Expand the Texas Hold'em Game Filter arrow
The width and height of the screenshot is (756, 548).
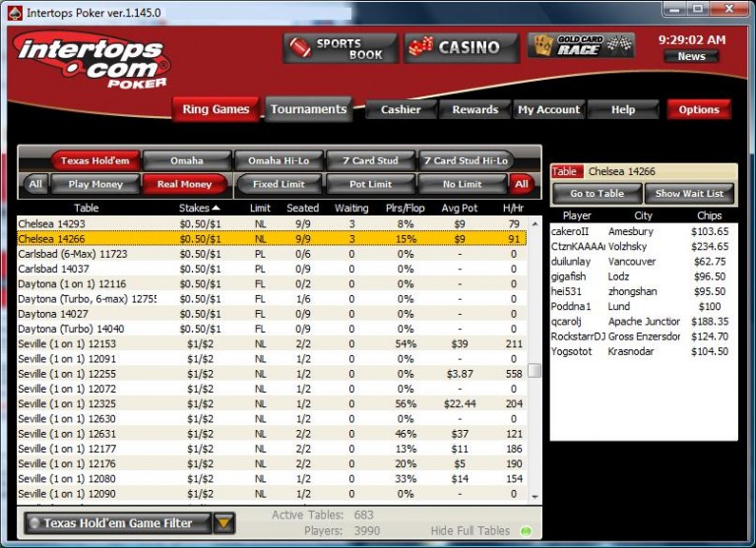coord(224,523)
